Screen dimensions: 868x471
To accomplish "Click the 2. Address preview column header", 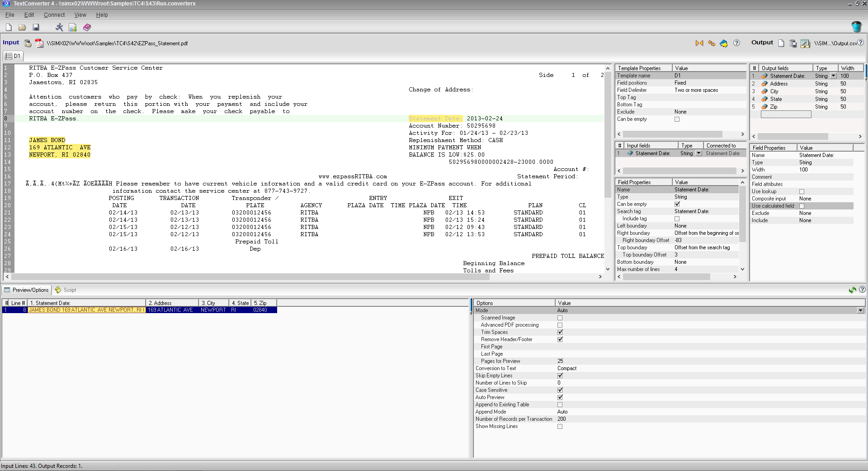I will click(172, 303).
